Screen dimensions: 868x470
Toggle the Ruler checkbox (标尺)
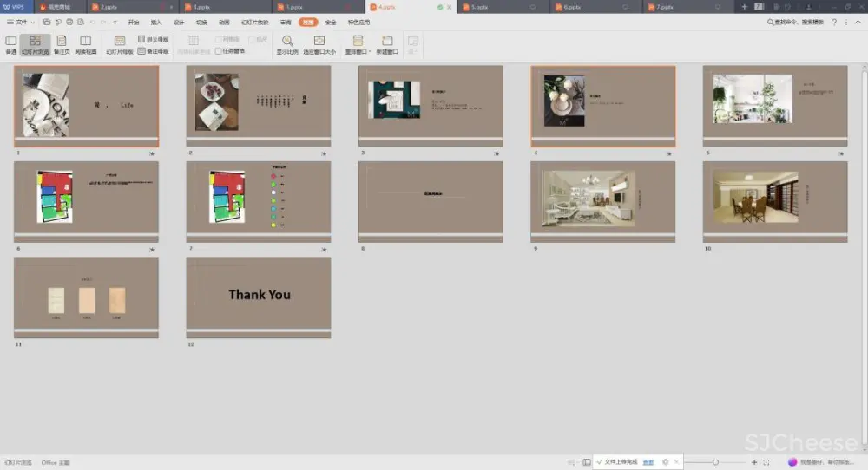[252, 40]
